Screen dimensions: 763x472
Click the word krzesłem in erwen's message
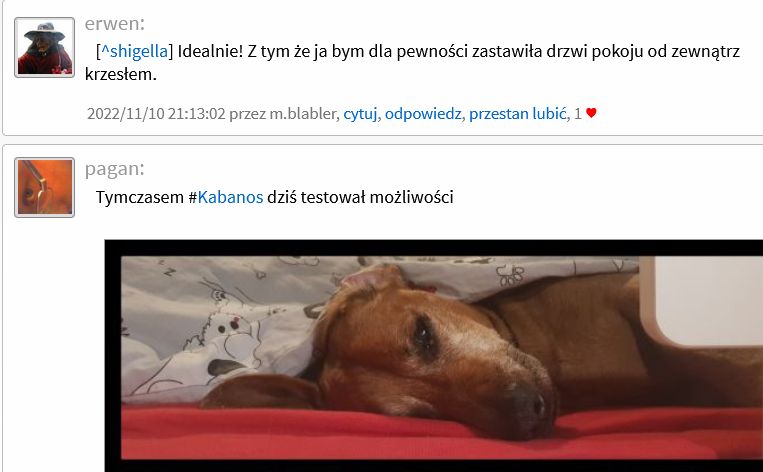121,74
